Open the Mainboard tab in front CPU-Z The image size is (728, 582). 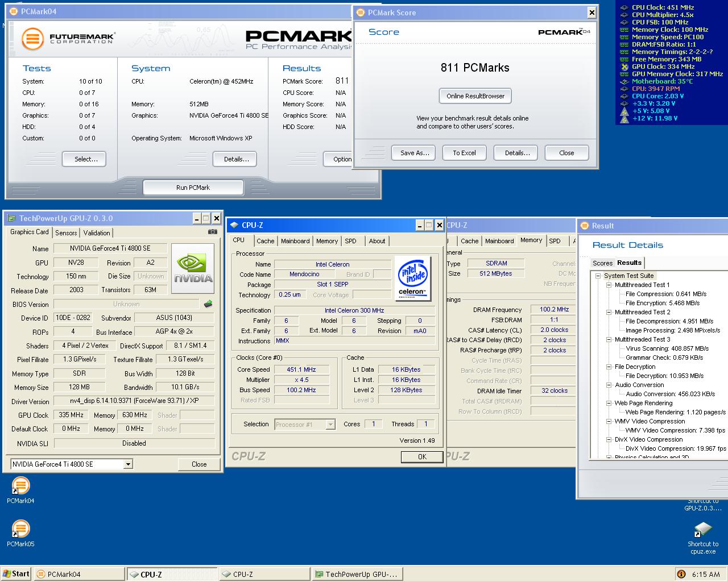pyautogui.click(x=295, y=241)
